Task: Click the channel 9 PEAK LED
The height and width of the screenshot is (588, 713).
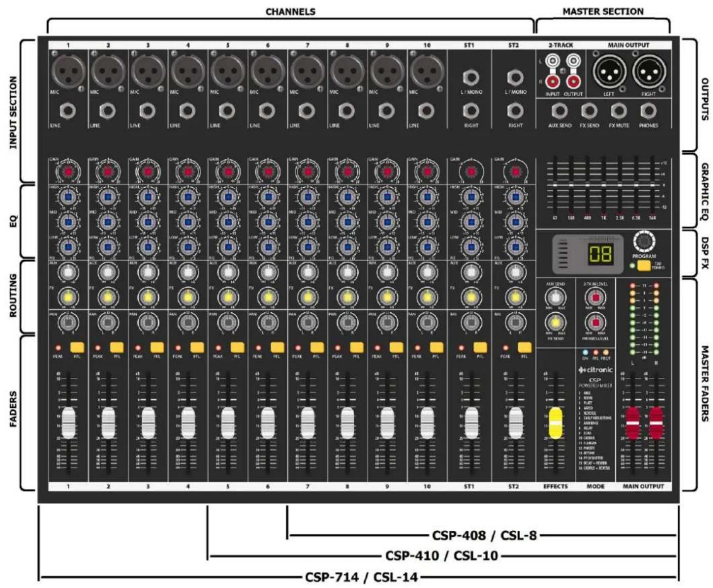Action: pyautogui.click(x=378, y=348)
